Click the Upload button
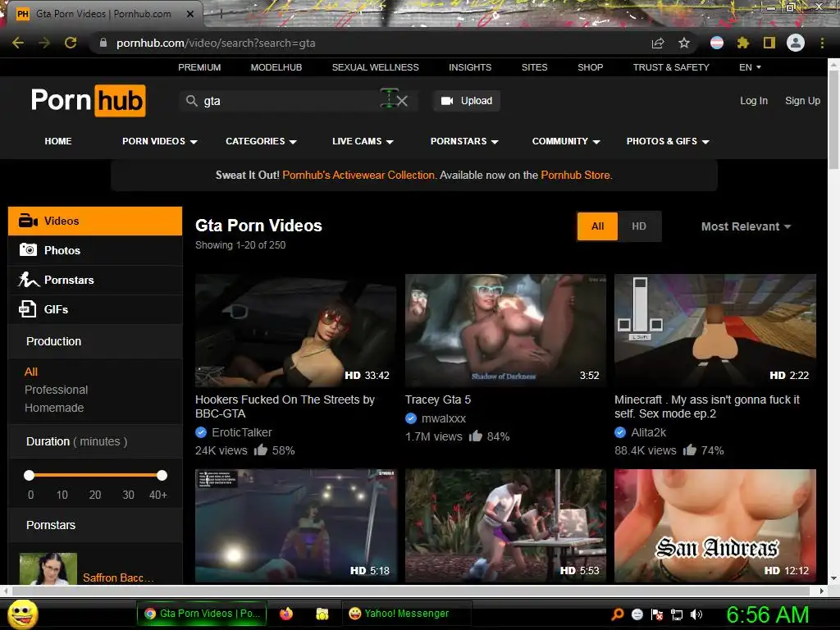The height and width of the screenshot is (630, 840). coord(467,101)
